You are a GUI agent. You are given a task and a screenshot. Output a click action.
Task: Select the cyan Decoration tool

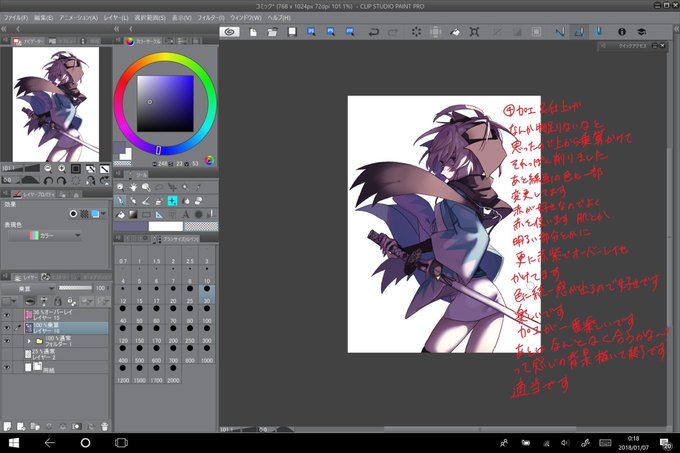click(172, 201)
